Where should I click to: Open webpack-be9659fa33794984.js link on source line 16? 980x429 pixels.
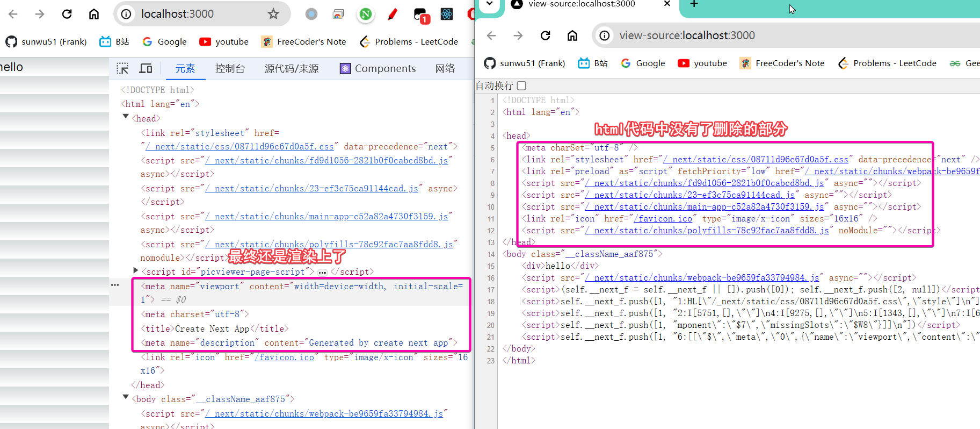pyautogui.click(x=702, y=278)
